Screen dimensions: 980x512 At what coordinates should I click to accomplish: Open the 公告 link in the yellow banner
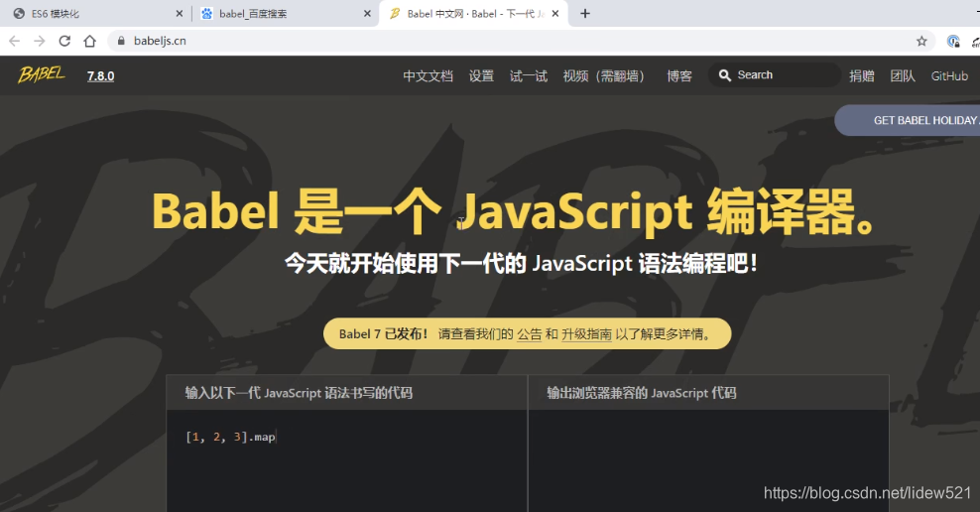click(x=530, y=333)
